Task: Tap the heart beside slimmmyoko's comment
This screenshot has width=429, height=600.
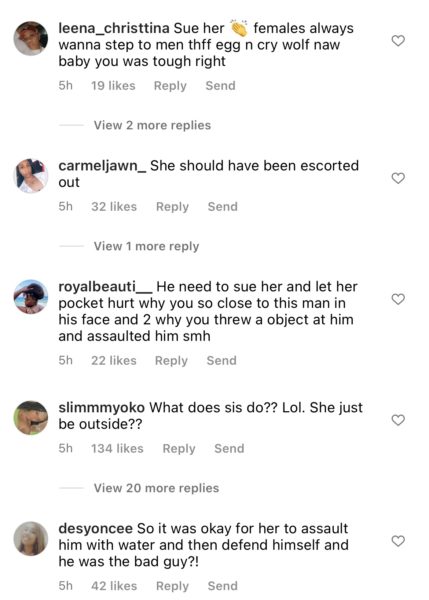Action: (398, 420)
